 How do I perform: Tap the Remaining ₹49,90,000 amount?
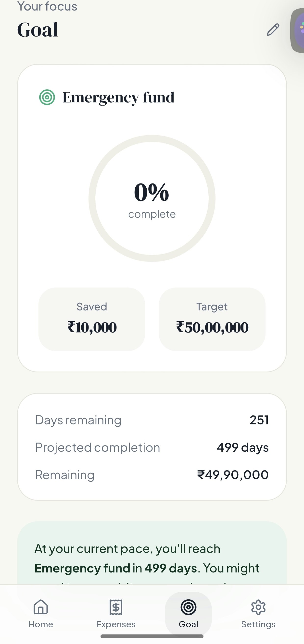(233, 475)
